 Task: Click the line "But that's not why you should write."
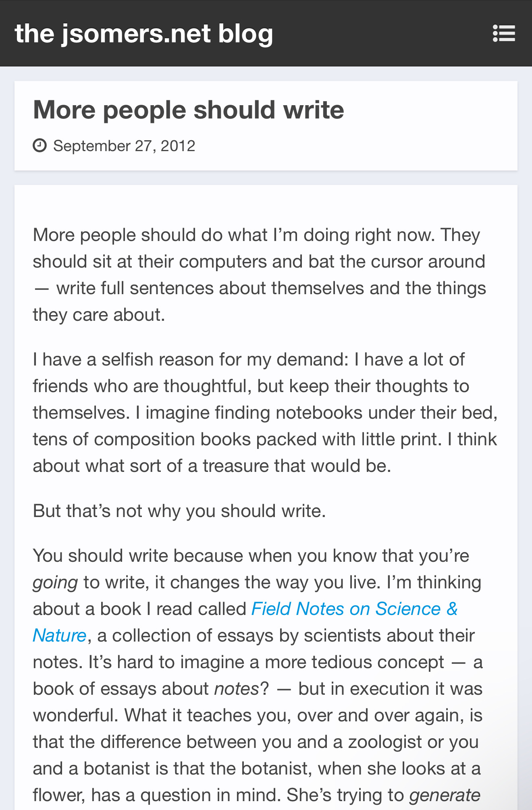[179, 511]
